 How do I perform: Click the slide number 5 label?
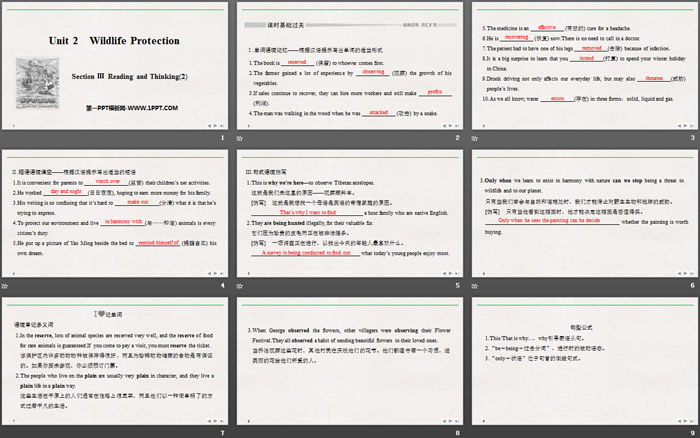pyautogui.click(x=457, y=285)
